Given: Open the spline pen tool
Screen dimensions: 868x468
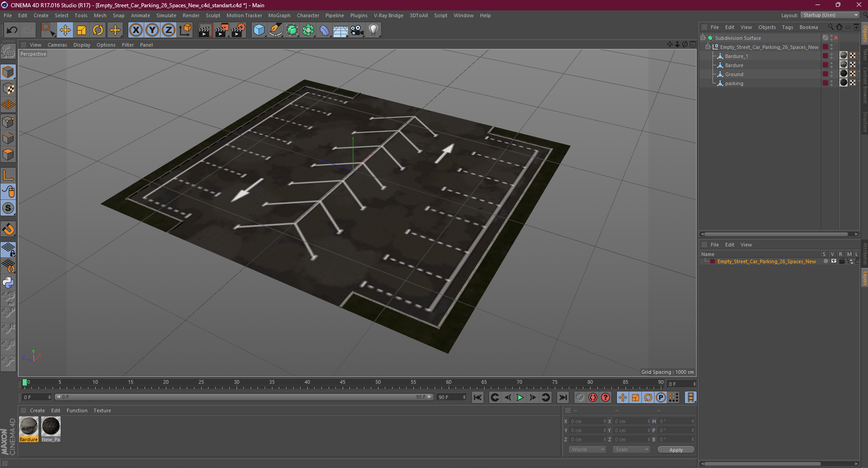Looking at the screenshot, I should 275,30.
